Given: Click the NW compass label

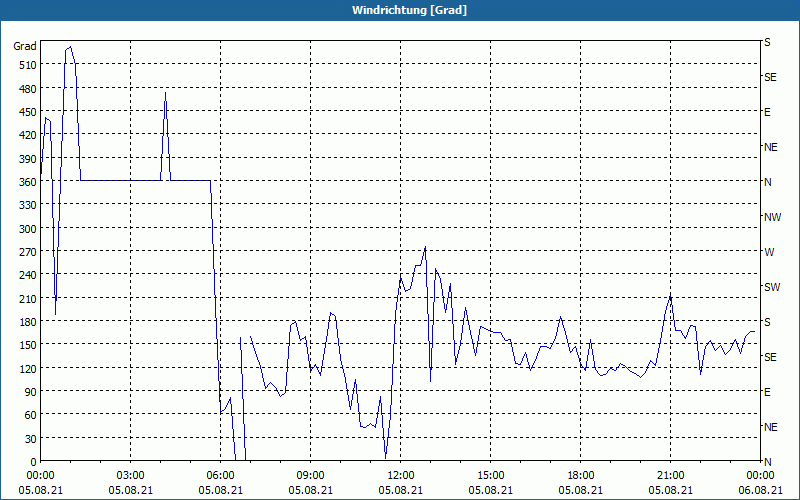Looking at the screenshot, I should coord(772,217).
